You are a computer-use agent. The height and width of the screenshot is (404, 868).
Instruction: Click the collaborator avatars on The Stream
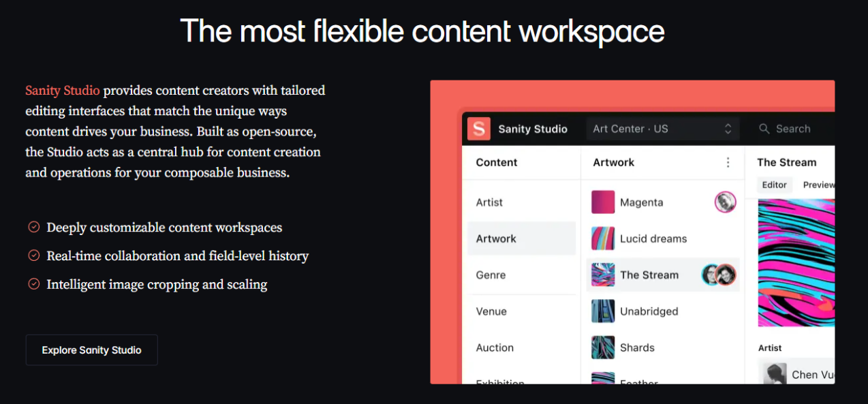tap(719, 275)
